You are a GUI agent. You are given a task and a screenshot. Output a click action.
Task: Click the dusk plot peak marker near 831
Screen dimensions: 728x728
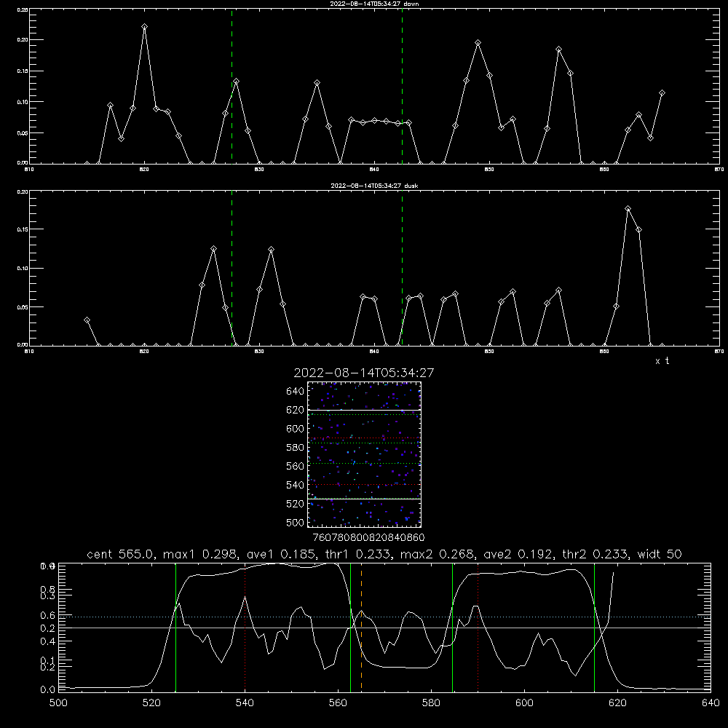pyautogui.click(x=271, y=249)
